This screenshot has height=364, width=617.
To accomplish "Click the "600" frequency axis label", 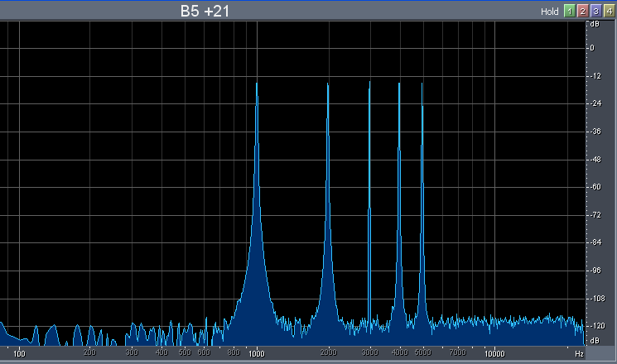I will pyautogui.click(x=204, y=352).
